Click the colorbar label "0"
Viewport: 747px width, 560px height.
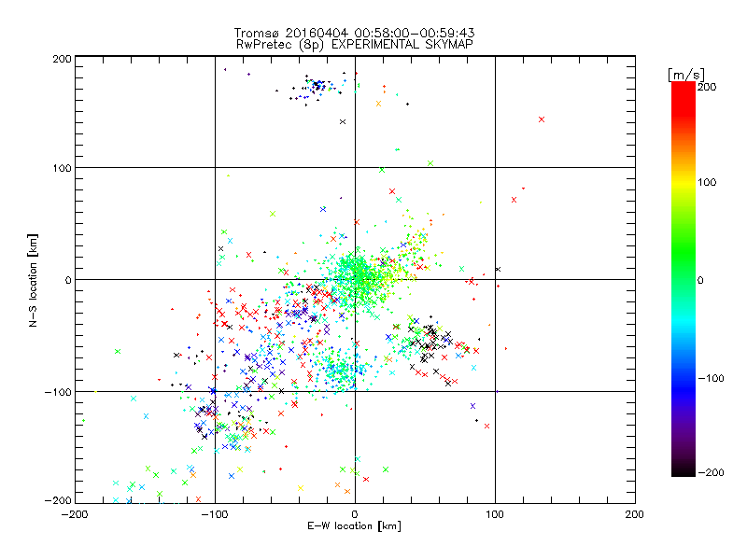700,281
